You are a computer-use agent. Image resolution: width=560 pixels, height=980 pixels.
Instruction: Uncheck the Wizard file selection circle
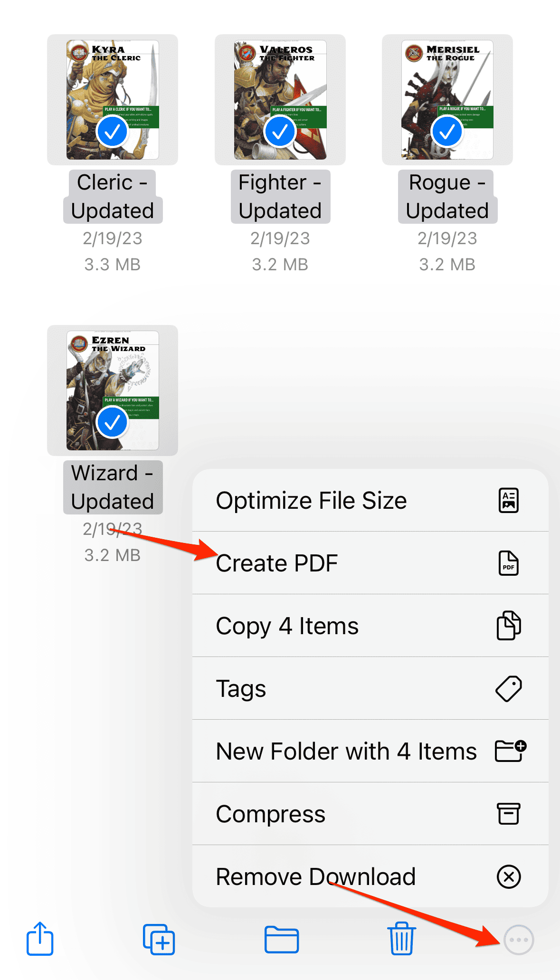[x=113, y=422]
